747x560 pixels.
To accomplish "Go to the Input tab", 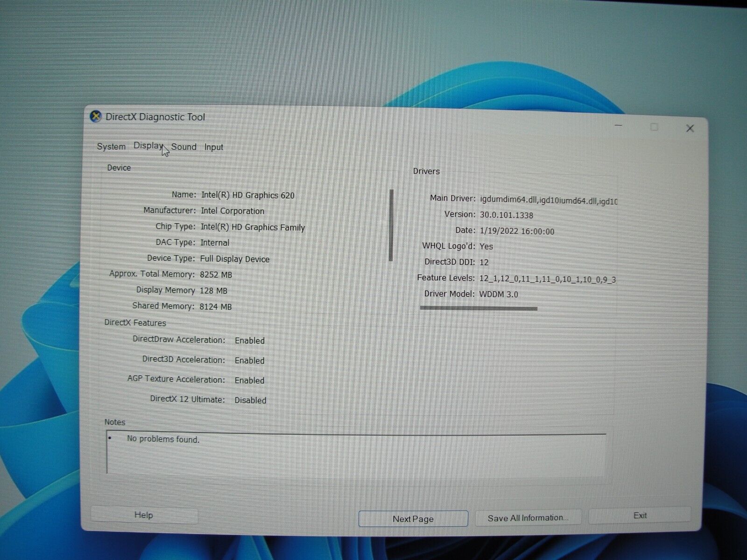I will 214,147.
